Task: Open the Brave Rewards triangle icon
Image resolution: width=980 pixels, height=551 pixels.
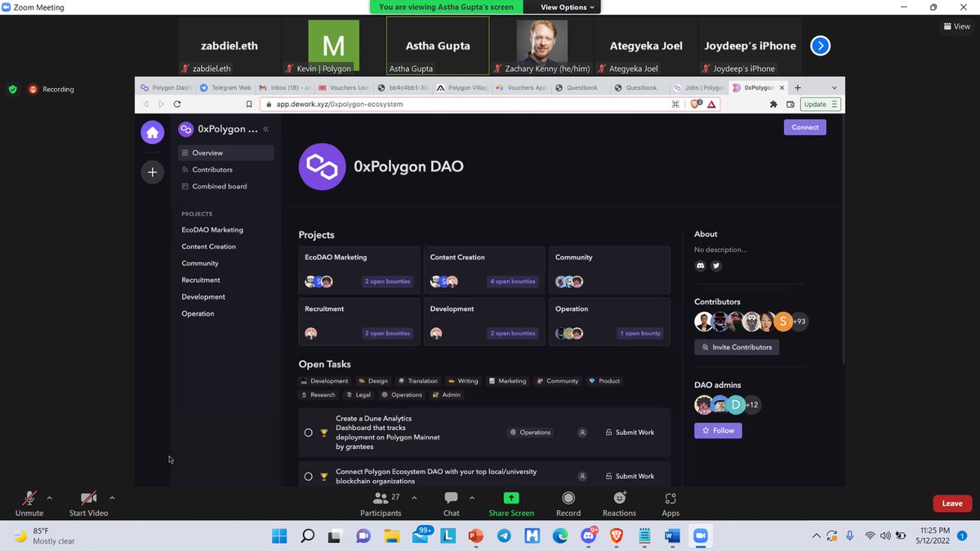Action: 711,104
